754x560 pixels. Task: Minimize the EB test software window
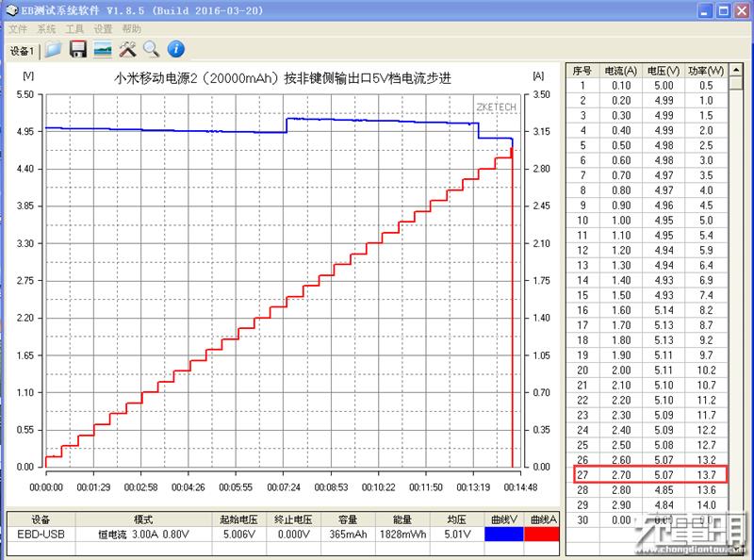pyautogui.click(x=705, y=10)
